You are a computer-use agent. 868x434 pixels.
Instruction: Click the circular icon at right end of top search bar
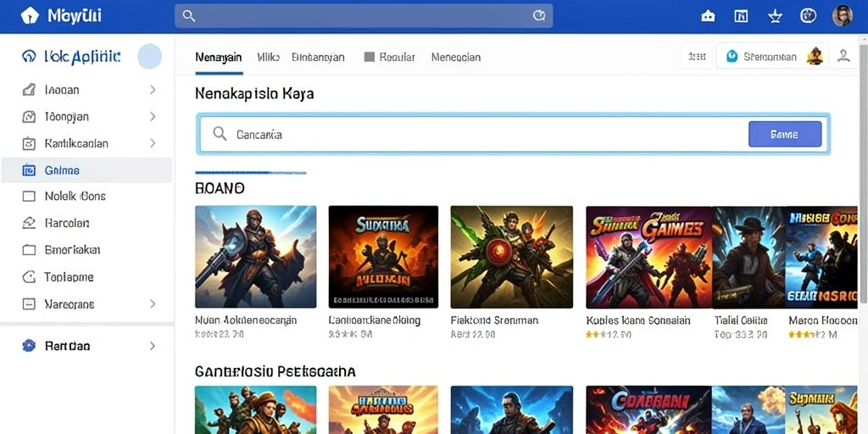(538, 16)
